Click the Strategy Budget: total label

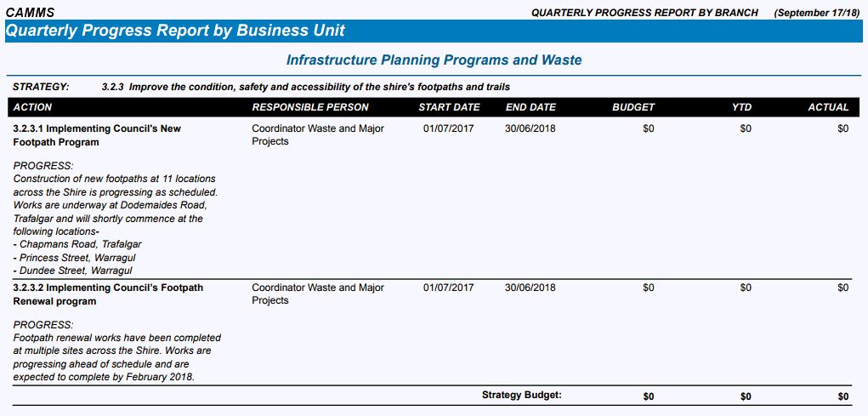[522, 395]
